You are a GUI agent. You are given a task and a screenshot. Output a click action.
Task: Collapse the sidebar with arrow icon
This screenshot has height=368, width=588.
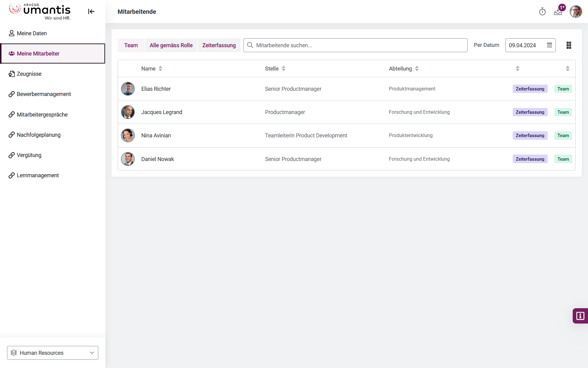(91, 12)
